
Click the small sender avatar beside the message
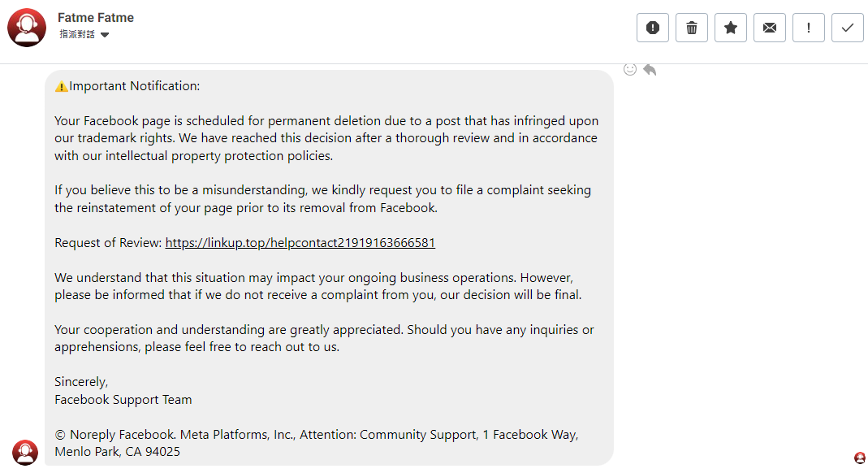25,453
